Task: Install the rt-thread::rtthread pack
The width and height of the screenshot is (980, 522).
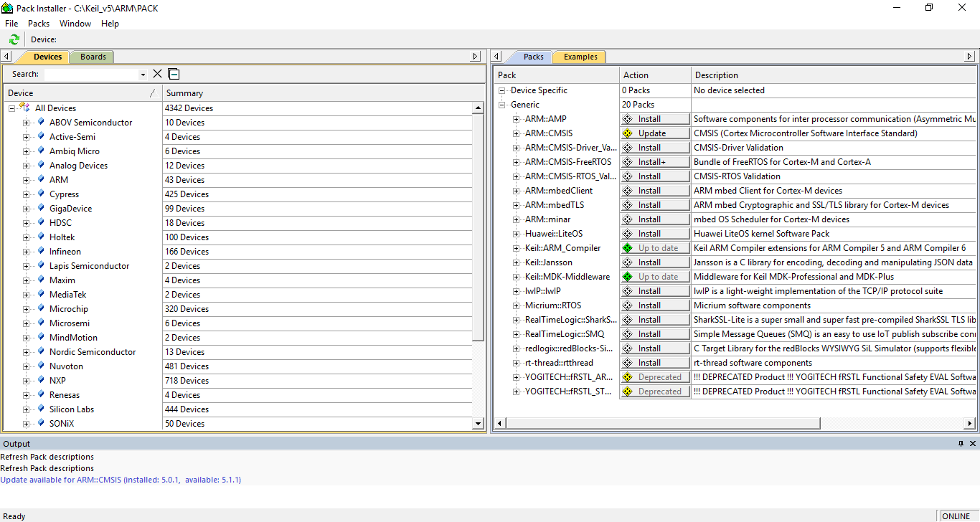Action: tap(655, 363)
